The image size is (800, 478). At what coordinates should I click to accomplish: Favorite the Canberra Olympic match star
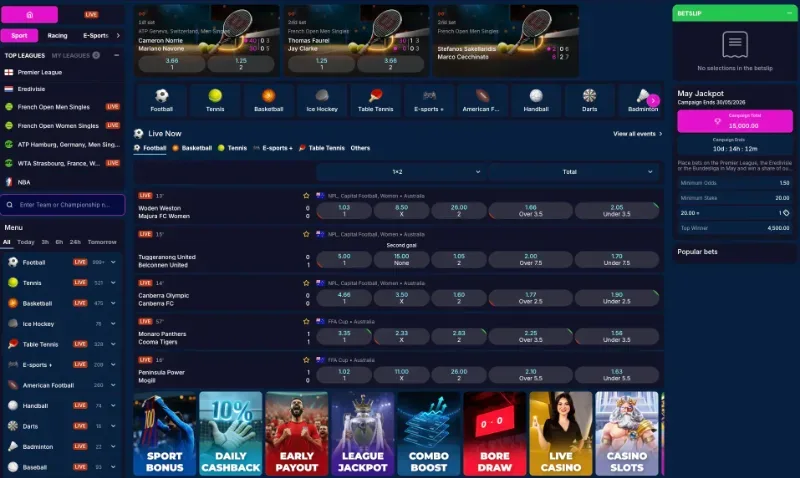point(306,283)
